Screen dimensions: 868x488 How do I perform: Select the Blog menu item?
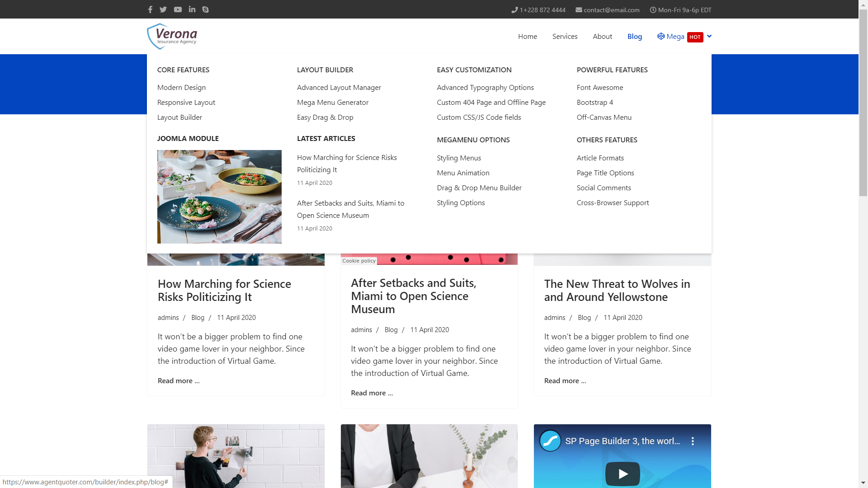[634, 37]
